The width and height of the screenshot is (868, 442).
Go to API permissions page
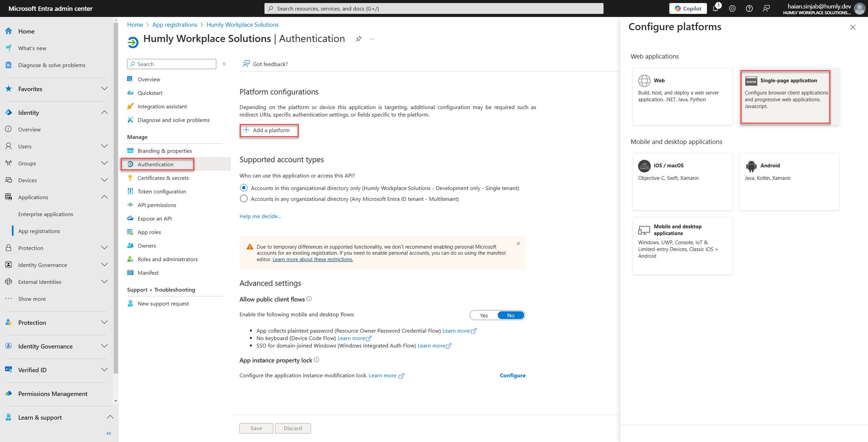[156, 205]
